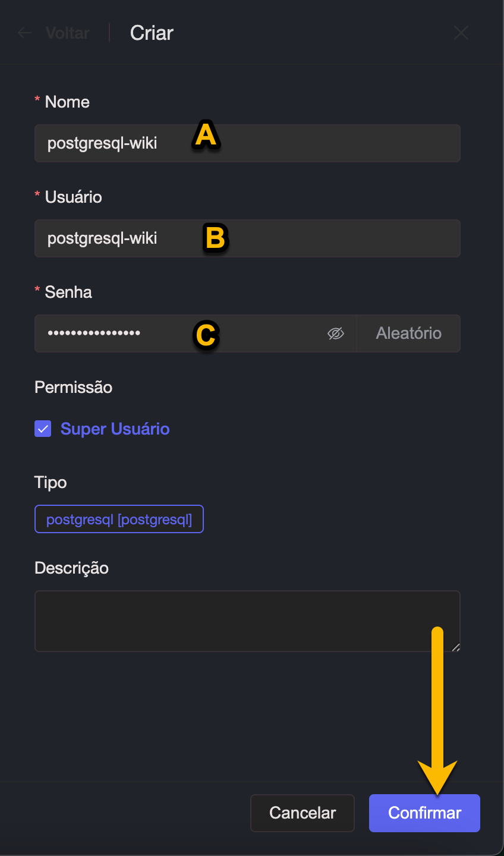Click the back arrow icon
504x856 pixels.
coord(25,33)
